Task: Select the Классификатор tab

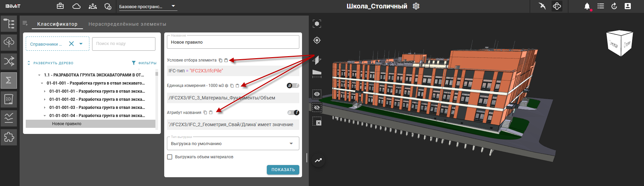Action: 57,24
